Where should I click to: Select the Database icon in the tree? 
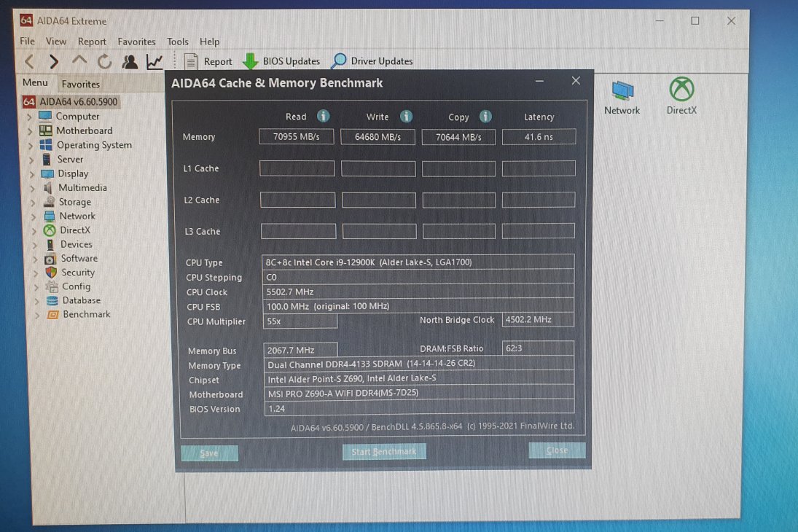52,300
